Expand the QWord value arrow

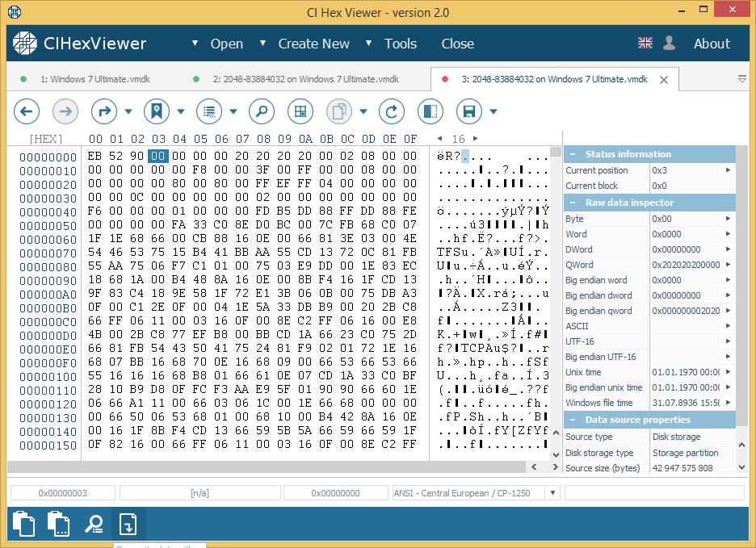tap(728, 265)
